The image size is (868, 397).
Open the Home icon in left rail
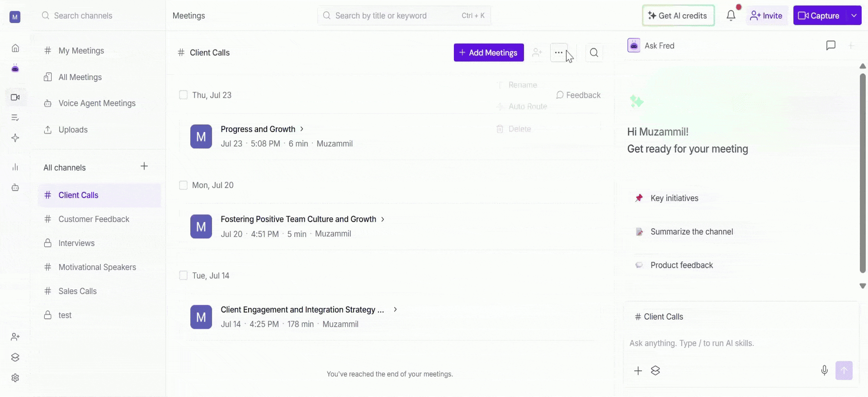pyautogui.click(x=15, y=48)
